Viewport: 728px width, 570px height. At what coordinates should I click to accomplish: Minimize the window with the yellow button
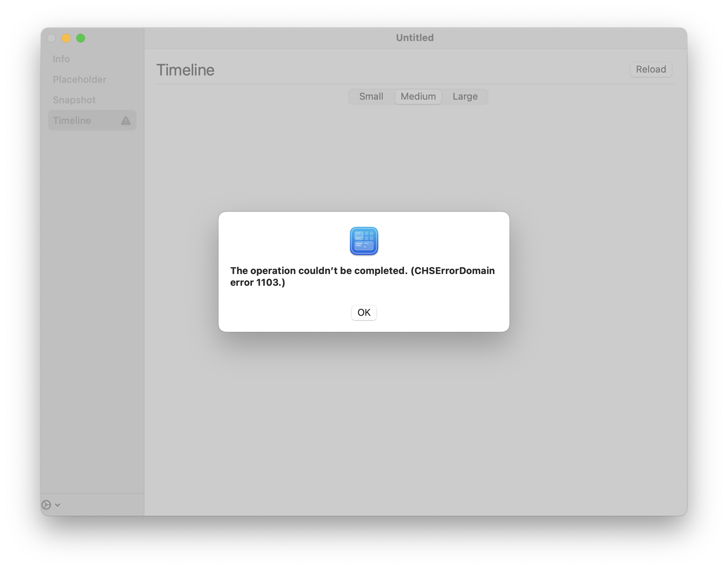(66, 38)
